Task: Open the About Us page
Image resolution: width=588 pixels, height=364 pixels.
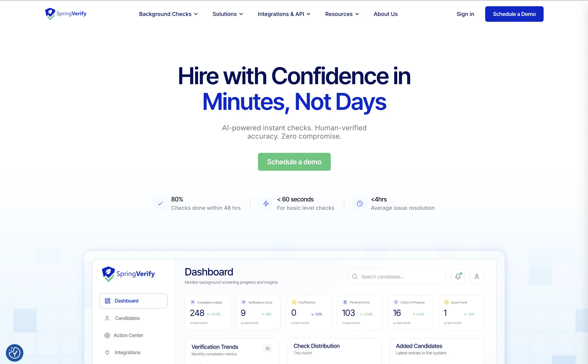Action: (x=386, y=14)
